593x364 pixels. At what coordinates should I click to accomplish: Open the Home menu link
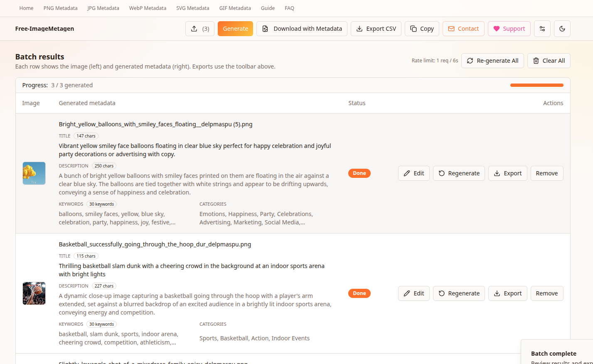pos(26,8)
